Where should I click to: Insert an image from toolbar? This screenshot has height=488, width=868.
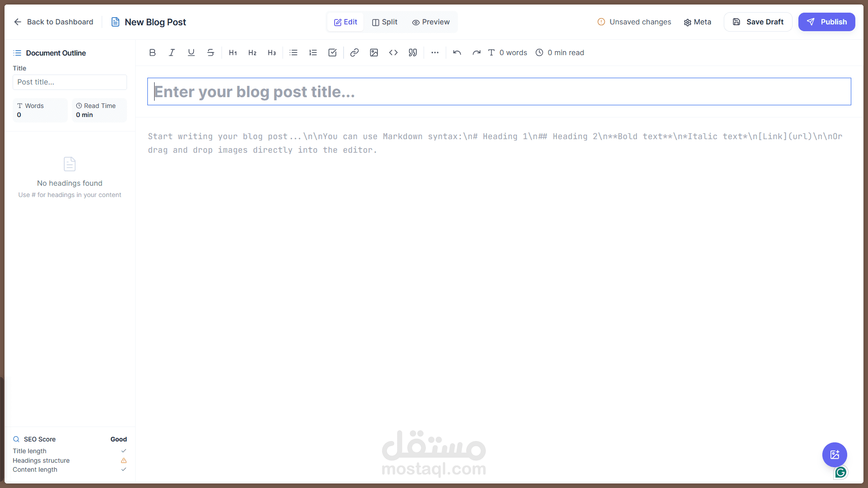point(374,53)
